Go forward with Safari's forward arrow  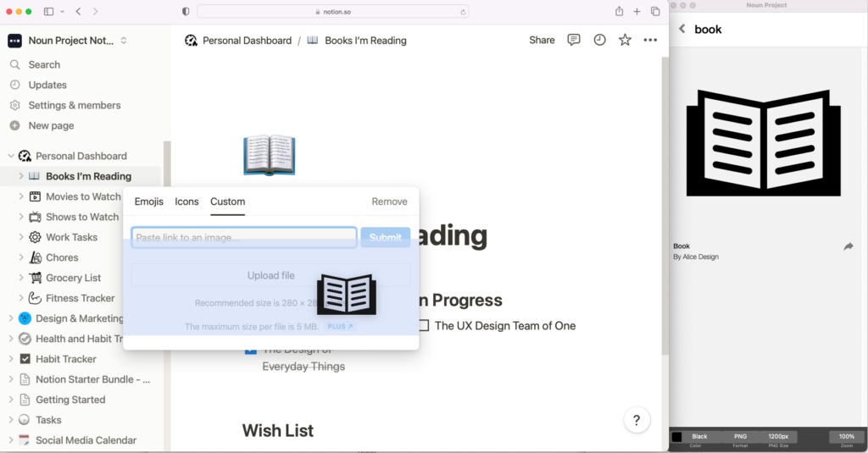[95, 12]
